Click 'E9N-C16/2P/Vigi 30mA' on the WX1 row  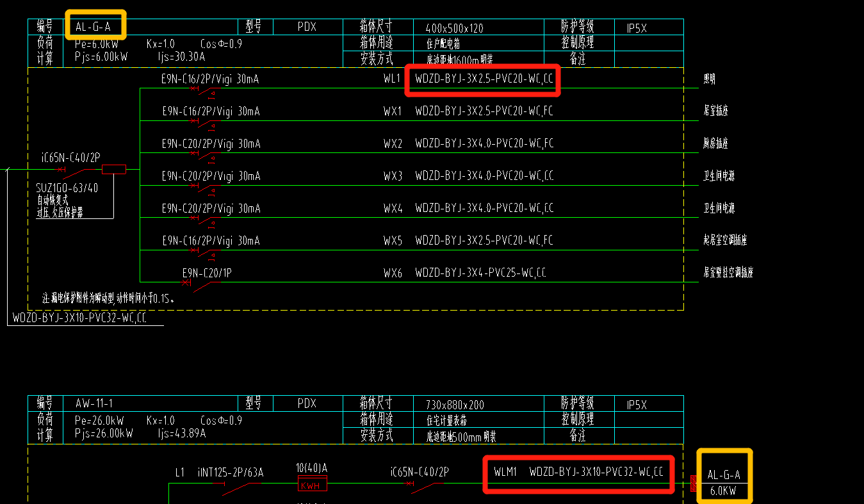pyautogui.click(x=211, y=111)
